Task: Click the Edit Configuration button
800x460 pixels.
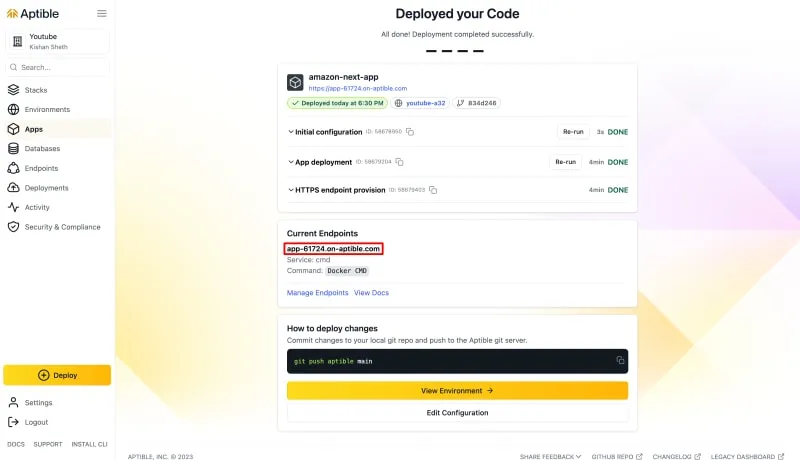Action: 457,412
